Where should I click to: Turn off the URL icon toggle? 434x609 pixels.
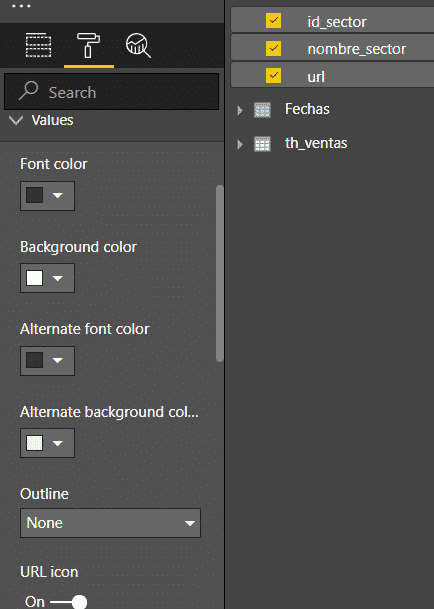pos(69,602)
